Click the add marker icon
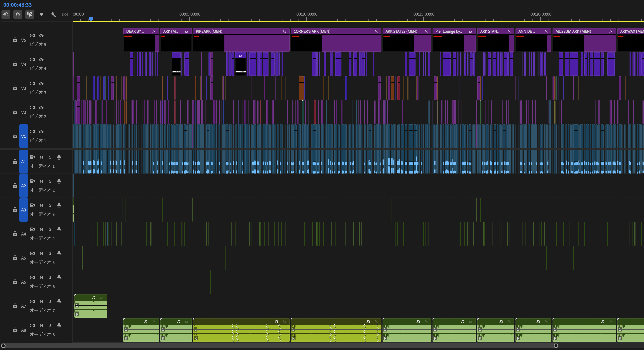The width and height of the screenshot is (644, 350). 41,14
